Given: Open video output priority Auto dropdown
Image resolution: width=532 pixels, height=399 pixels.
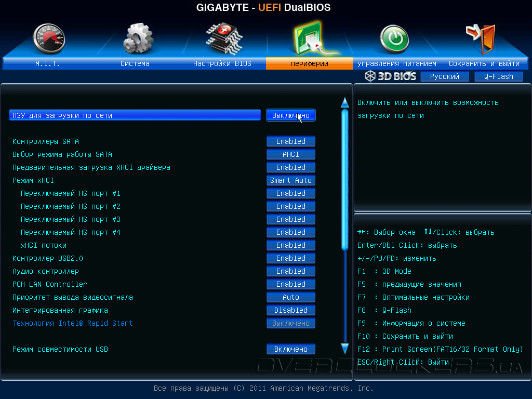Looking at the screenshot, I should pos(291,297).
